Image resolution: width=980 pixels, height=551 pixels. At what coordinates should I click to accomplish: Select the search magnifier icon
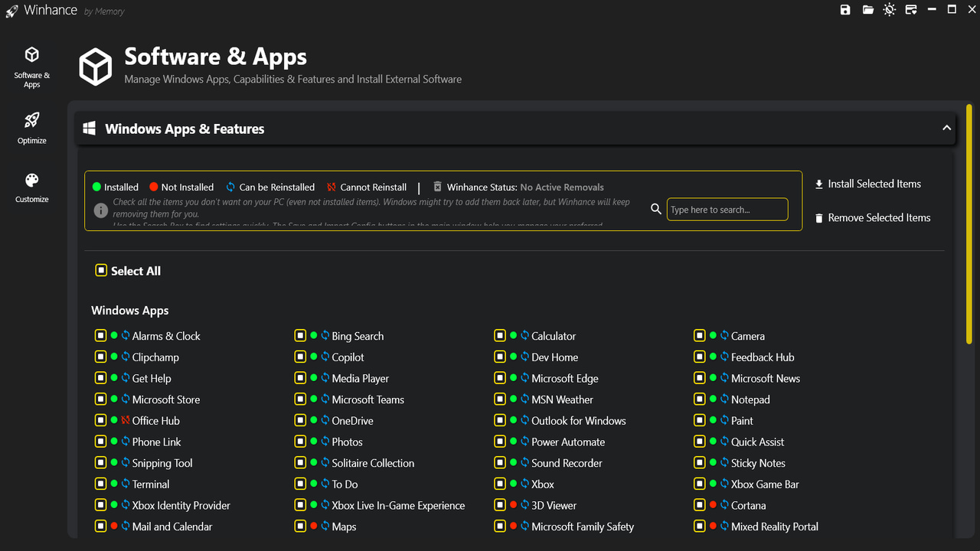[x=656, y=208]
